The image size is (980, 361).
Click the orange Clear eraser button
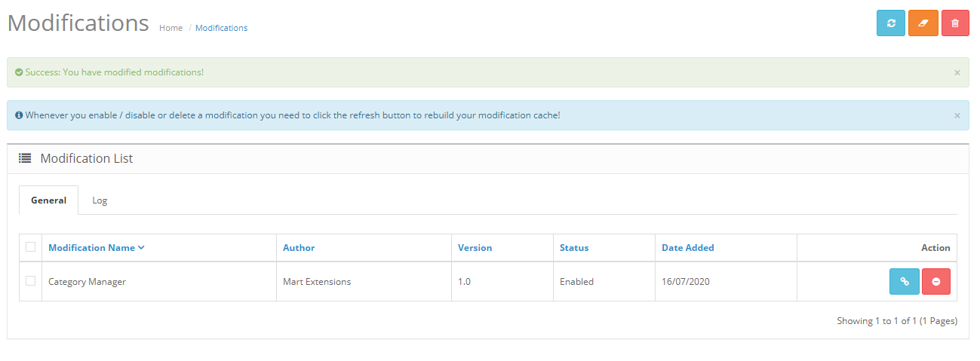pyautogui.click(x=923, y=23)
